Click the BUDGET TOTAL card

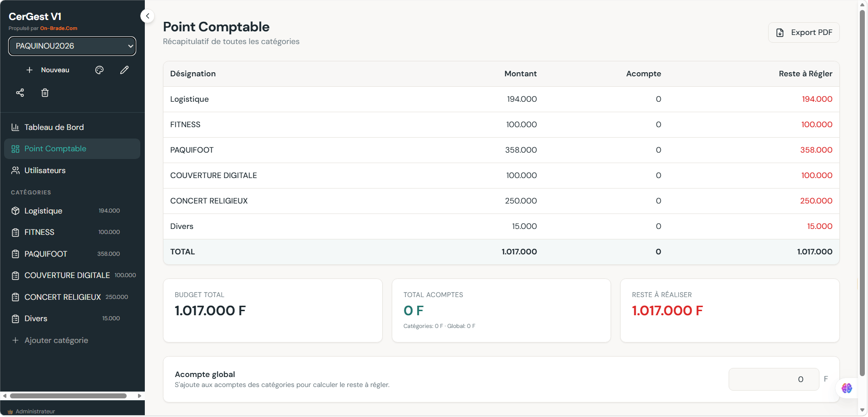[273, 311]
